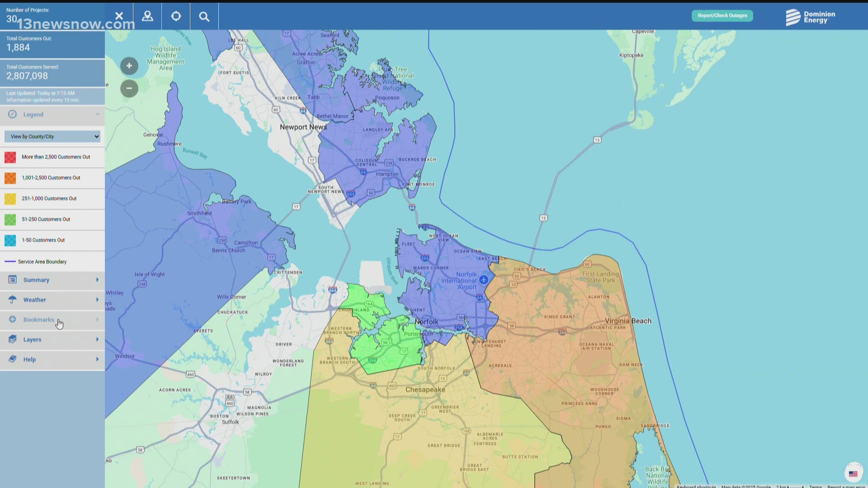Click the Report/Check Outages button
The width and height of the screenshot is (868, 488).
pos(722,15)
